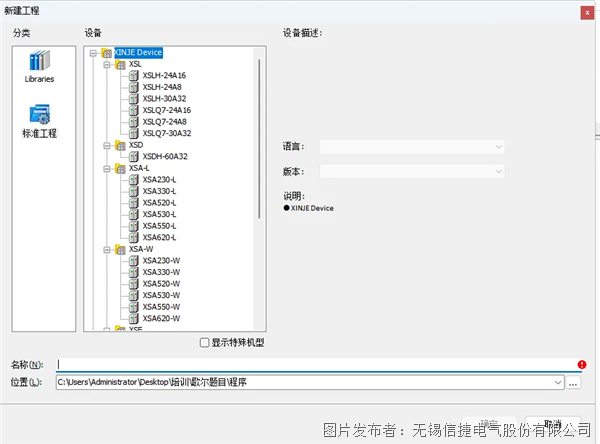Collapse the XINJE Device root node

[x=93, y=53]
